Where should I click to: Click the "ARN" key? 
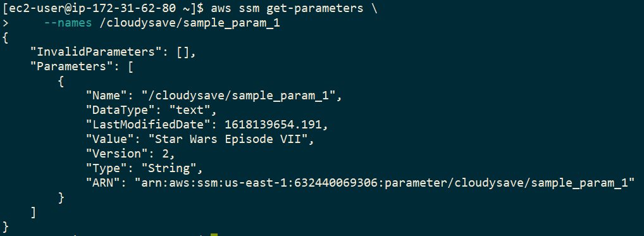point(102,183)
